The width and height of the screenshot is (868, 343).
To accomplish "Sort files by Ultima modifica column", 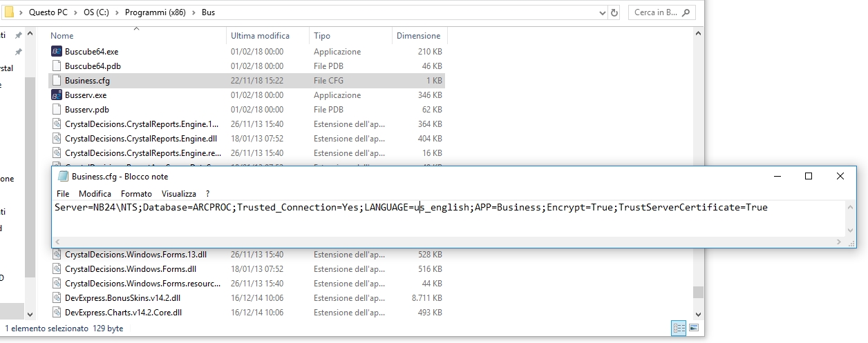I will tap(260, 35).
